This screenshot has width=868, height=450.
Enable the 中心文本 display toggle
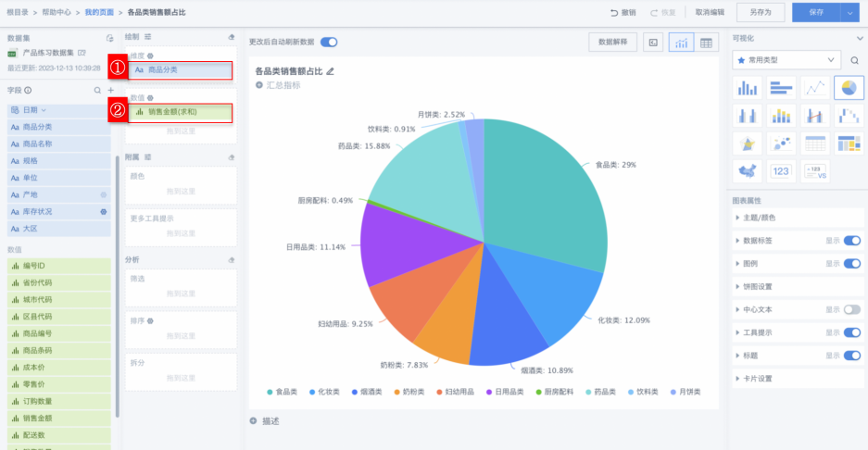pyautogui.click(x=851, y=309)
